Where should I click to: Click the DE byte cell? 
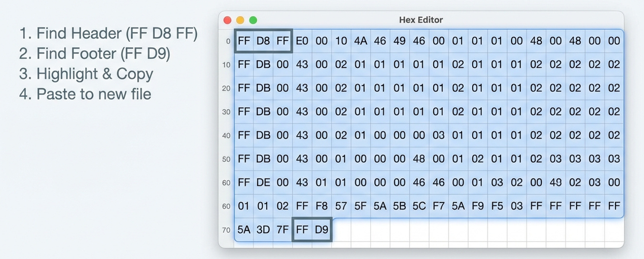tap(263, 183)
